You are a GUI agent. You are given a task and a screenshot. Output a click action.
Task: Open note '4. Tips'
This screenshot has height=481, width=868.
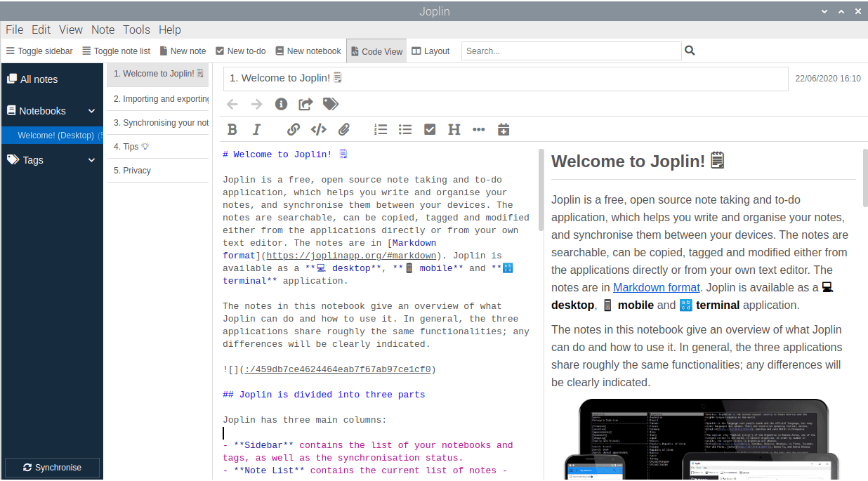tap(158, 147)
